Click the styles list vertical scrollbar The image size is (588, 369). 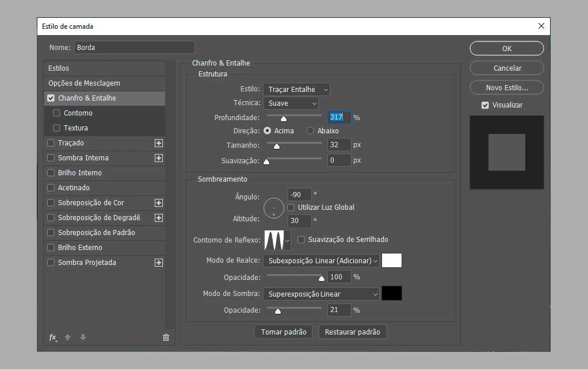170,195
